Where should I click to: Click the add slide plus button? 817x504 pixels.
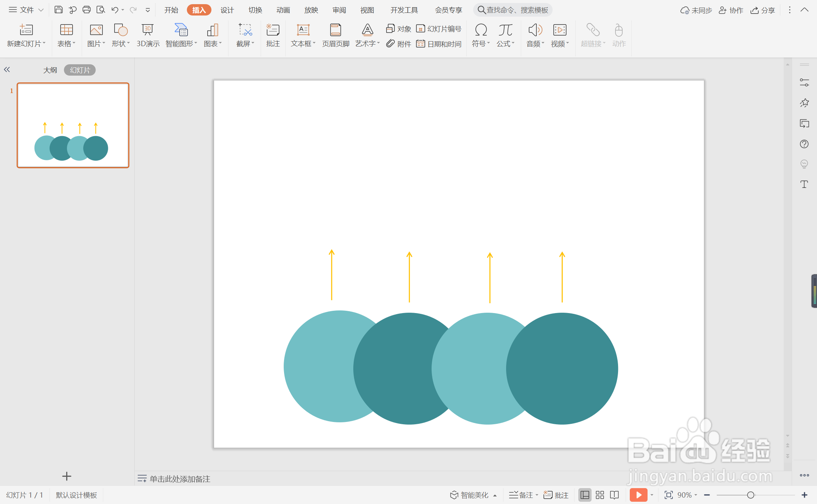pyautogui.click(x=67, y=476)
